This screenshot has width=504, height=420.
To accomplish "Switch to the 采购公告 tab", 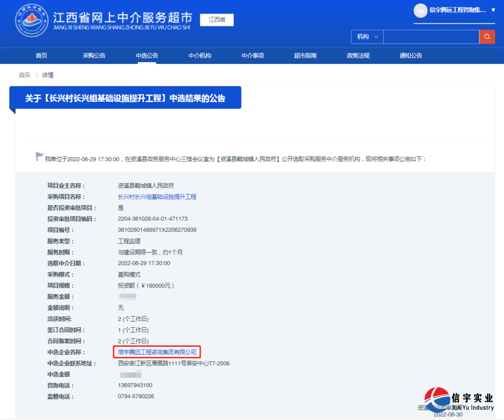I will click(x=94, y=55).
